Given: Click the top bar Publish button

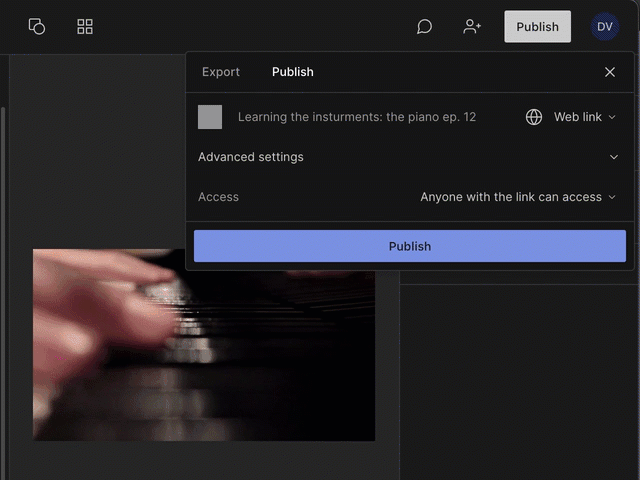Looking at the screenshot, I should click(537, 27).
